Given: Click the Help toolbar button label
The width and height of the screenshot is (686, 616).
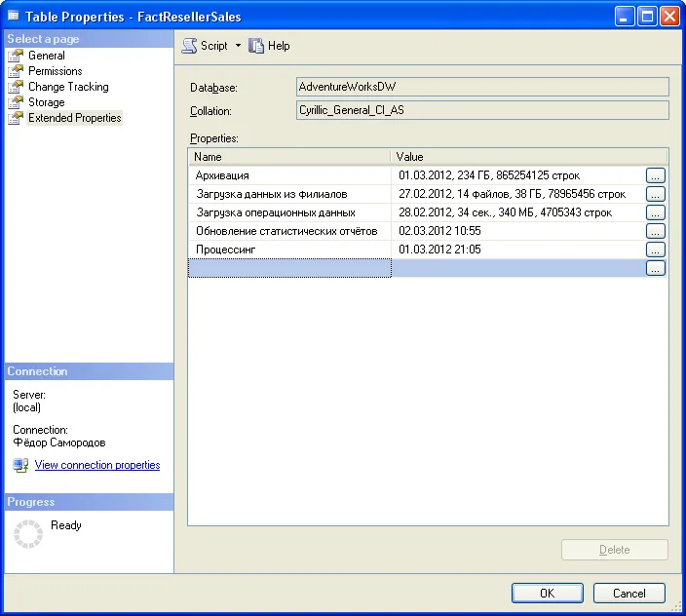Looking at the screenshot, I should click(279, 46).
